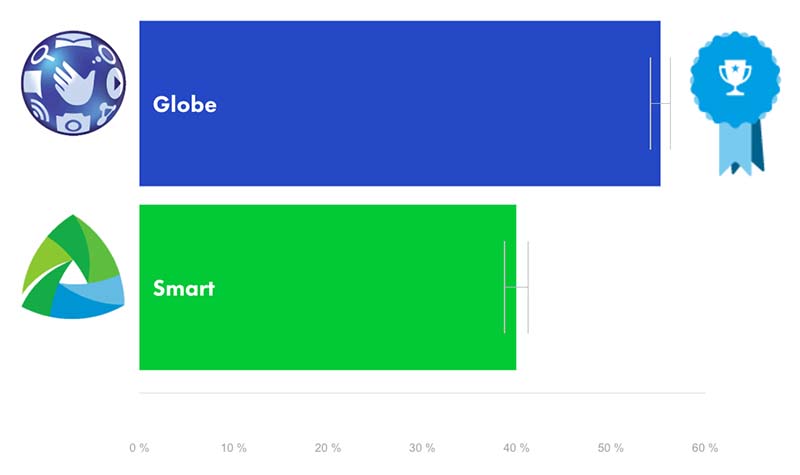Click the Globe bar error margin marker

click(660, 104)
